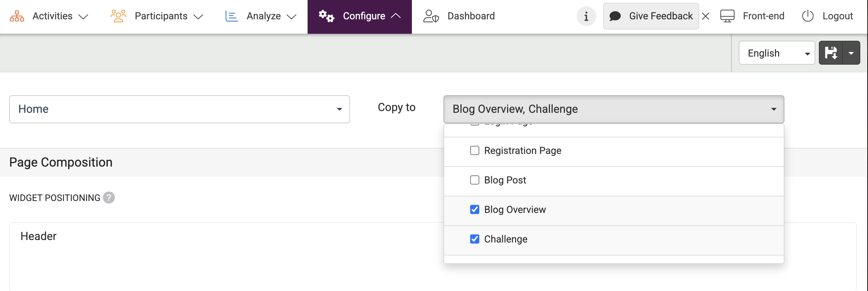
Task: Click the Participants people icon
Action: (118, 16)
